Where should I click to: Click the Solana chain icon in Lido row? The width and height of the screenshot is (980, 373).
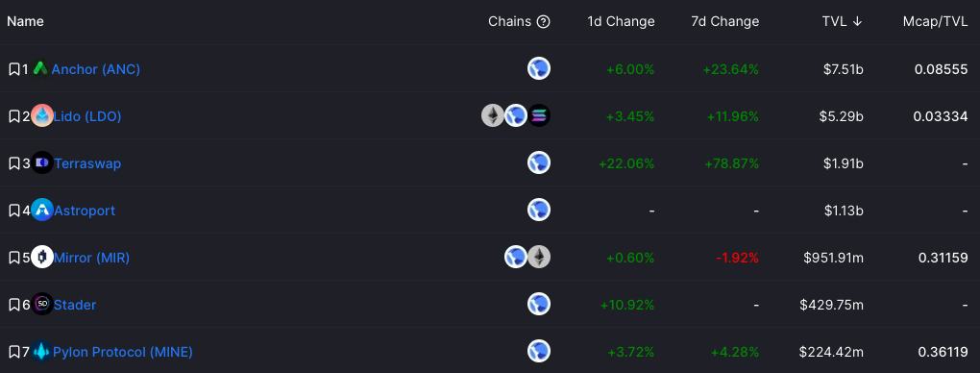point(539,115)
